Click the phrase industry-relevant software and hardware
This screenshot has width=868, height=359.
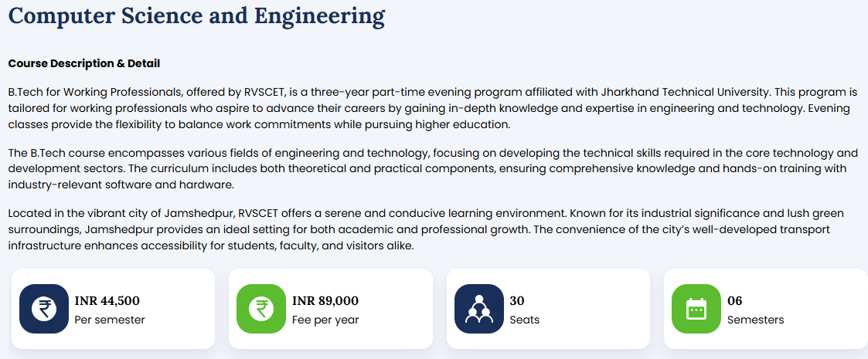coord(121,185)
